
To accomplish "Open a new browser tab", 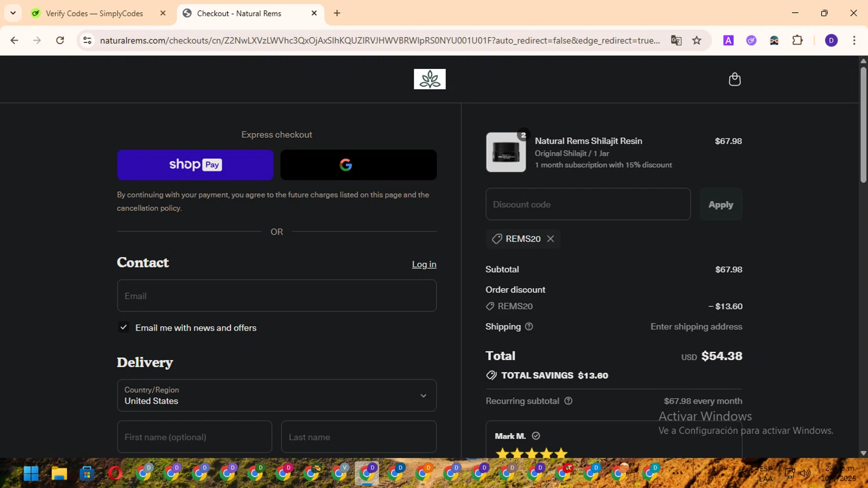I will coord(337,13).
